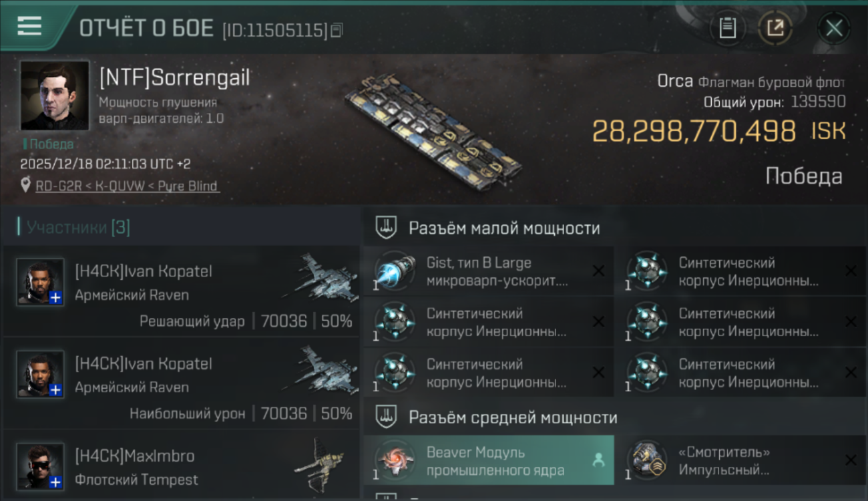This screenshot has height=501, width=868.
Task: Open Ivan Kopatel entry with Наибольший урон
Action: (x=182, y=384)
